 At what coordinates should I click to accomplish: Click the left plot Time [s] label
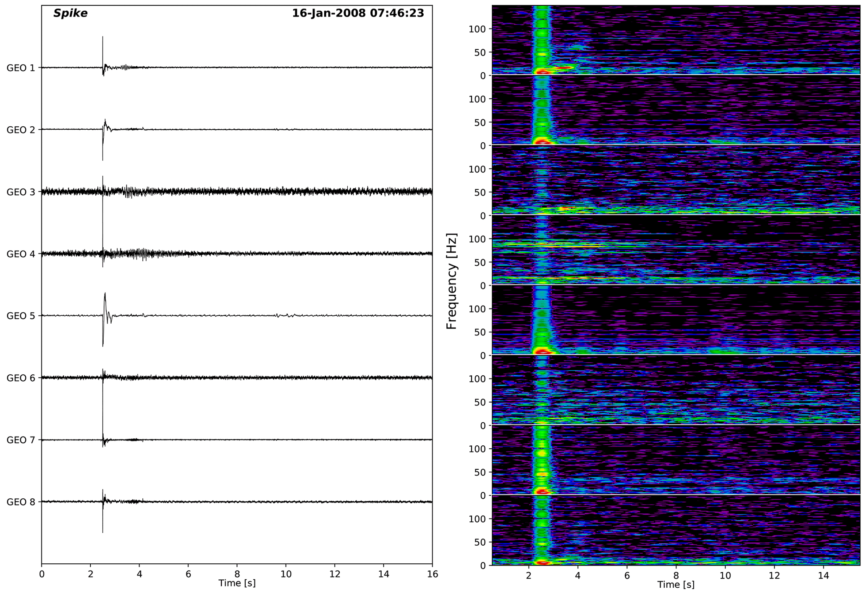237,583
